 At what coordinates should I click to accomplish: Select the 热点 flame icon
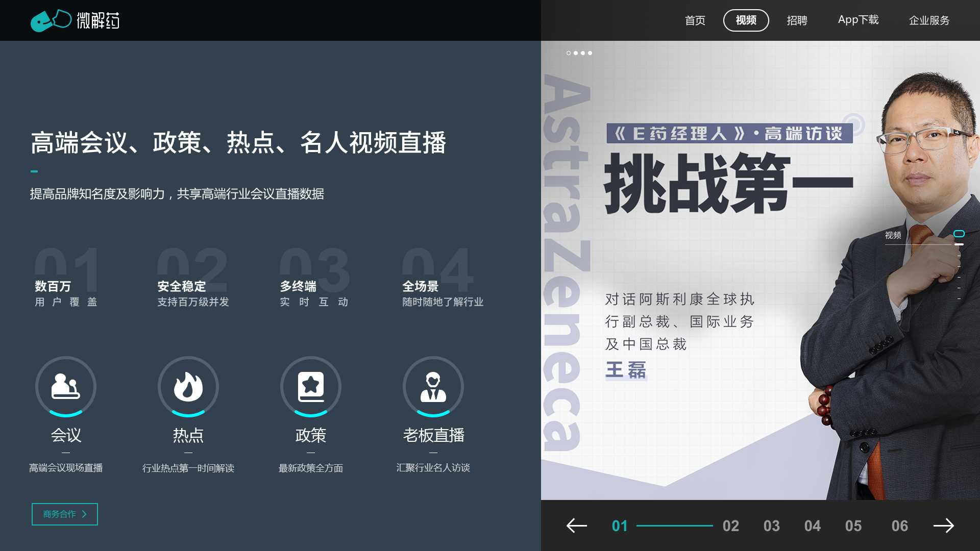coord(188,386)
